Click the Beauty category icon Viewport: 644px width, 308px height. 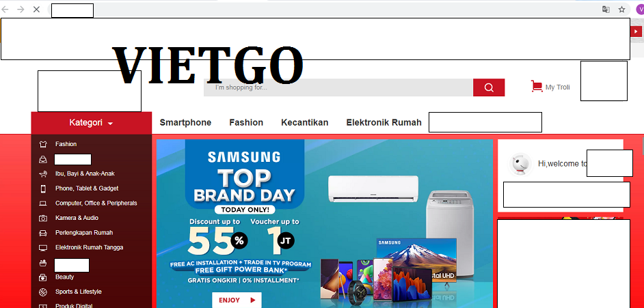(x=42, y=277)
